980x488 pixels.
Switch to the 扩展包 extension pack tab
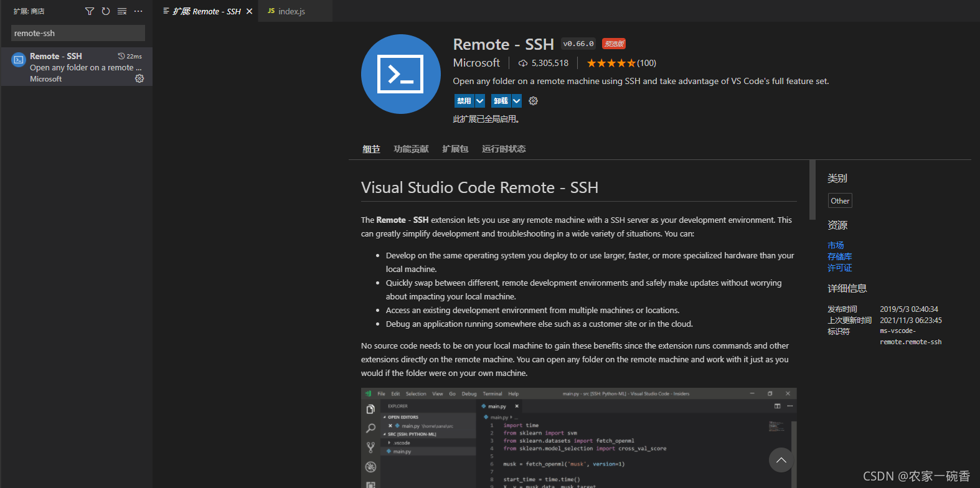455,149
